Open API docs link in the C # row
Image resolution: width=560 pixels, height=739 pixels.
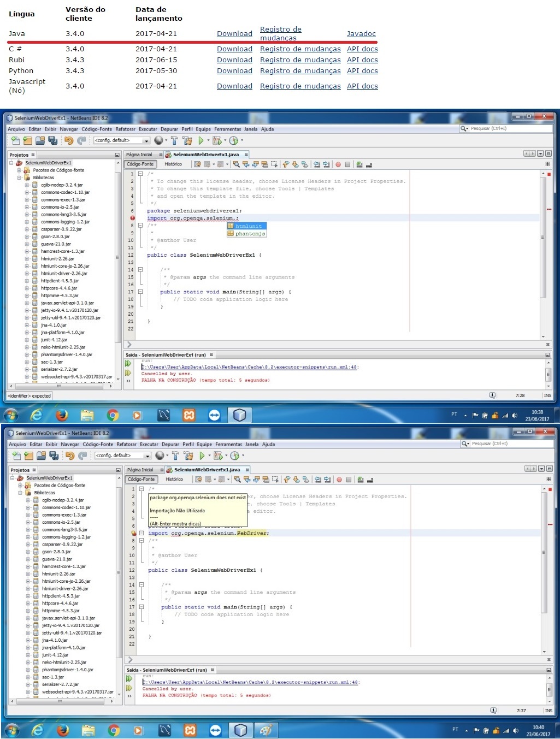point(362,49)
